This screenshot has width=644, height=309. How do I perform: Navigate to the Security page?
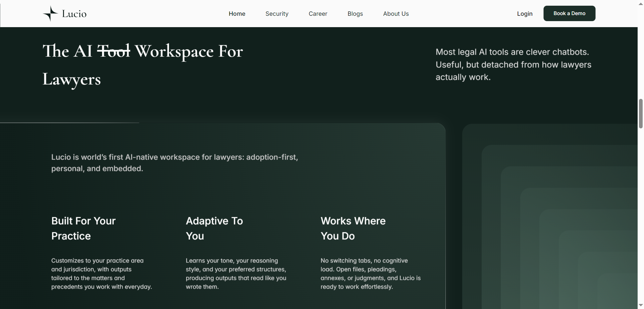click(x=277, y=13)
